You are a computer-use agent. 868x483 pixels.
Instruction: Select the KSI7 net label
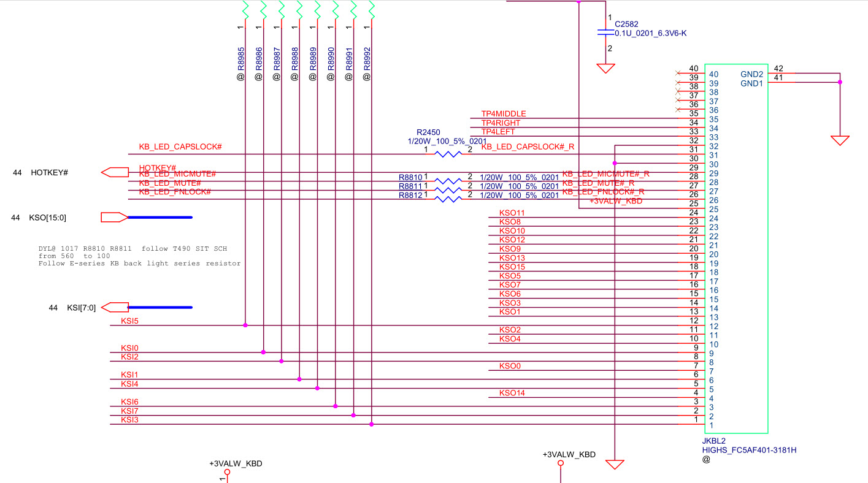coord(129,411)
